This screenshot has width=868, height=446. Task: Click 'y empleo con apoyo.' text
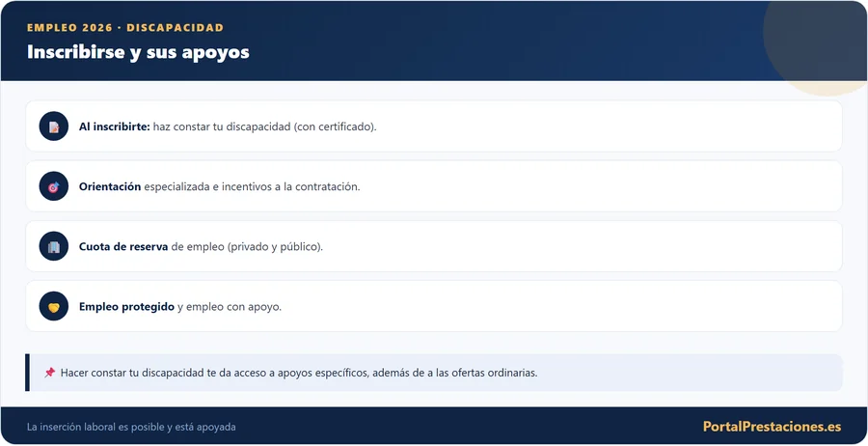click(230, 306)
